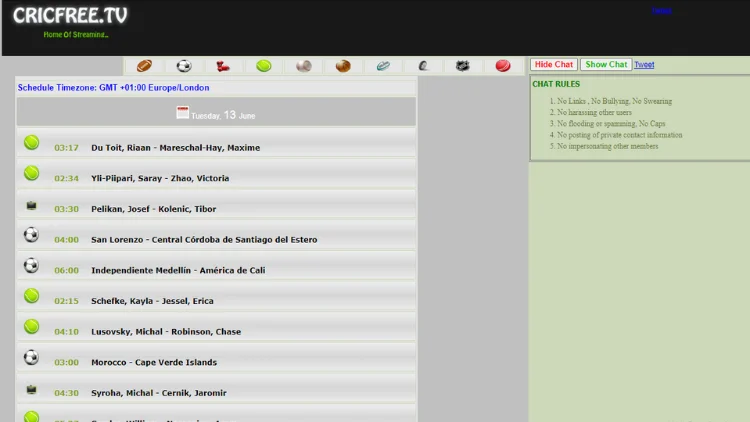This screenshot has height=422, width=750.
Task: Open the rugby category icon
Action: pyautogui.click(x=383, y=66)
